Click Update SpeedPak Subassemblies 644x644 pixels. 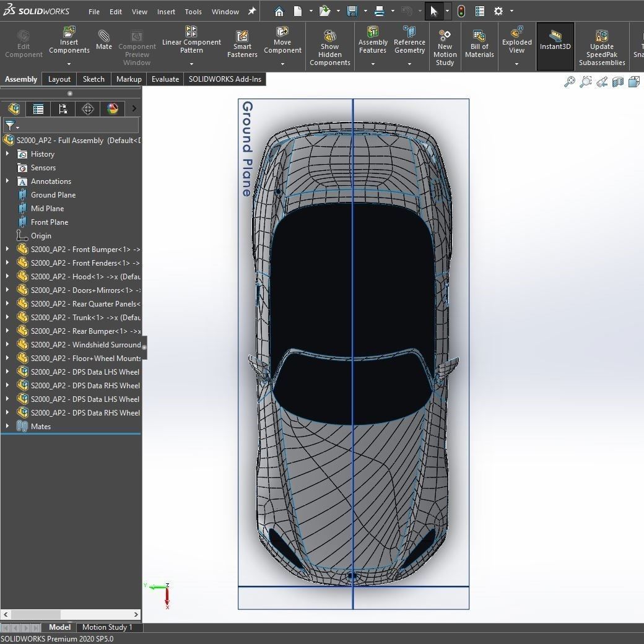pyautogui.click(x=602, y=48)
